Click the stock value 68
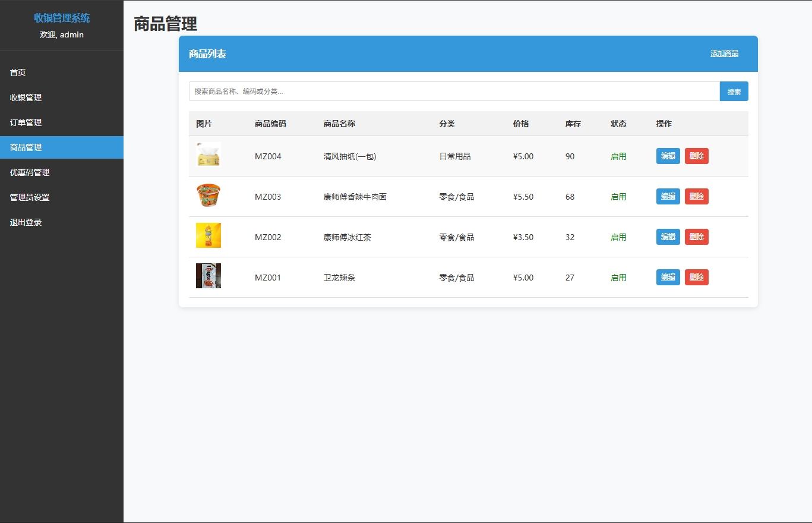This screenshot has width=812, height=523. (570, 197)
